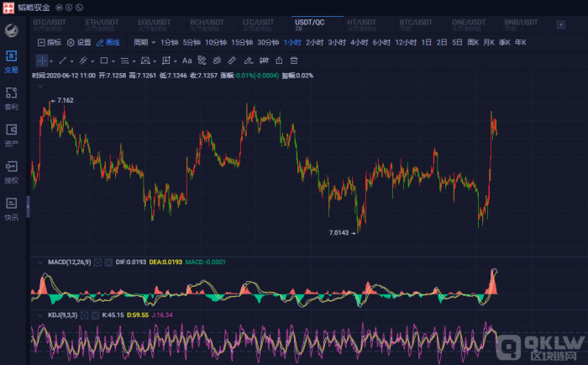
Task: Set chart period to 4小时
Action: click(x=359, y=42)
